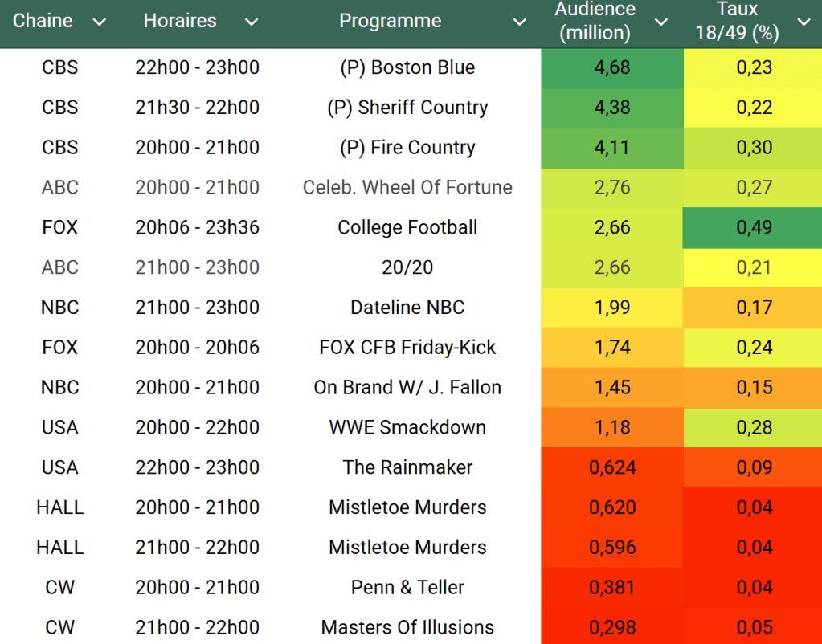Click the College Football programme cell
The image size is (822, 644).
[x=407, y=227]
